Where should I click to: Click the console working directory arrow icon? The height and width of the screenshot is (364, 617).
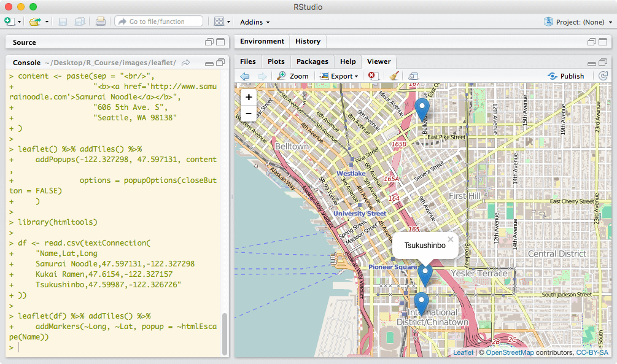(186, 63)
